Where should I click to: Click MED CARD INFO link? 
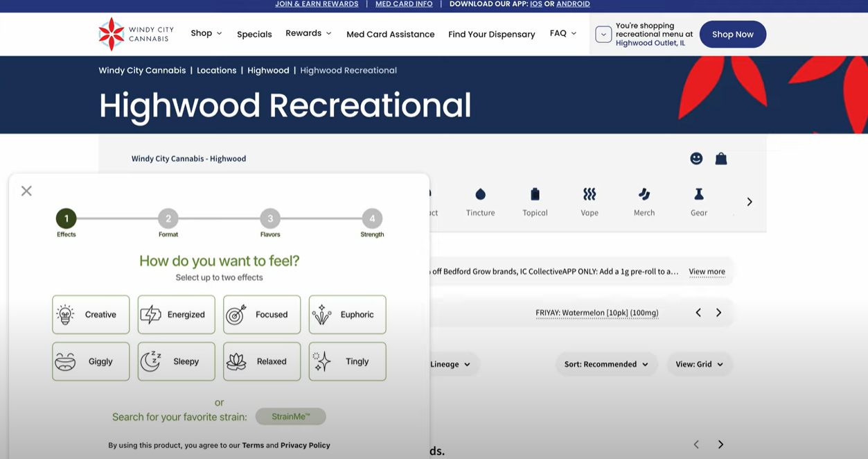(404, 4)
